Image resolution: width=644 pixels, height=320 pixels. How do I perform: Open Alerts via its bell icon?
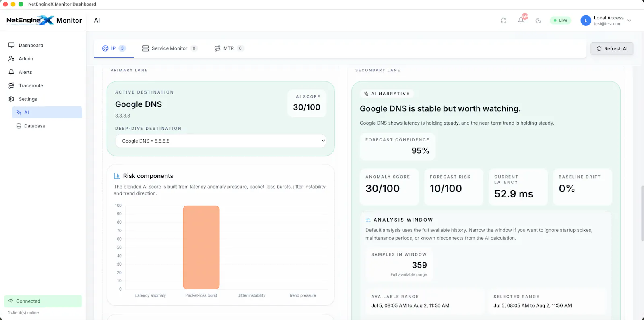[x=11, y=72]
